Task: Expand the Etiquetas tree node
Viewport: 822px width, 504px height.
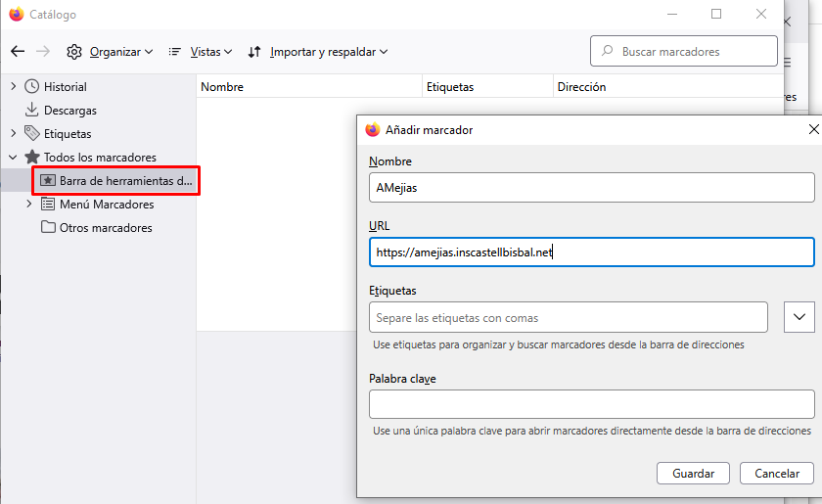Action: (x=14, y=134)
